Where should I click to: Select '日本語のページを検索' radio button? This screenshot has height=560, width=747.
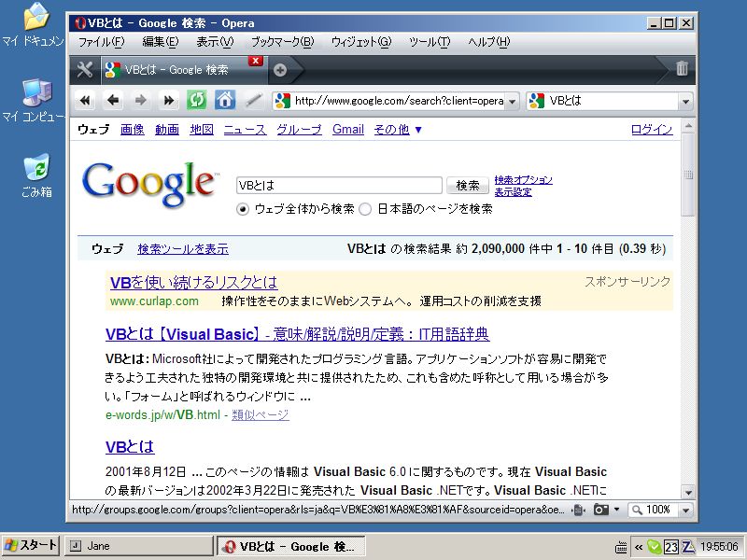(365, 209)
